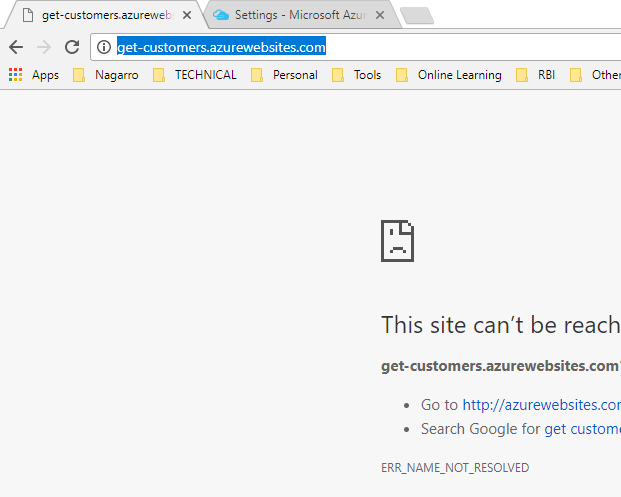This screenshot has width=621, height=497.
Task: View site information via the info icon
Action: point(104,47)
